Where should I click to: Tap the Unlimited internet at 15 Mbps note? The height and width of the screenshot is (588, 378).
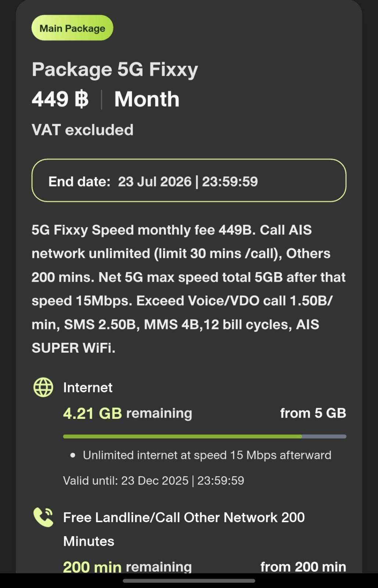point(207,455)
